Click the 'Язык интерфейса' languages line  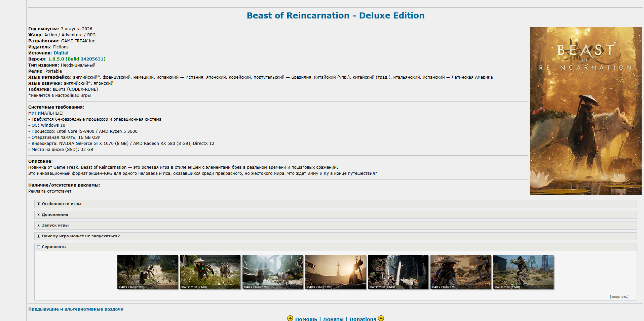[260, 77]
